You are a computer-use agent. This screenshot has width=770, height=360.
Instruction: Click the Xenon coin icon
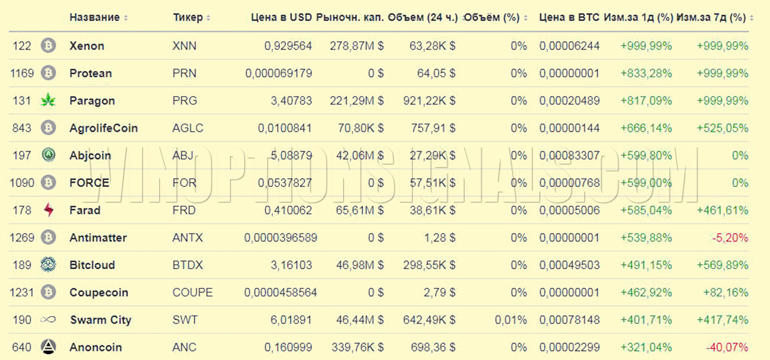[48, 46]
